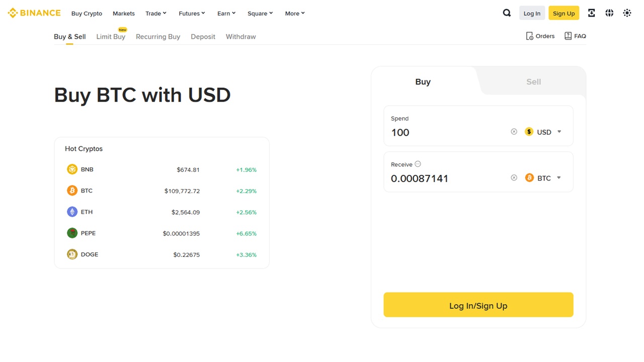Screen dimensions: 644x362
Task: Click the DOGE change +3.36%
Action: point(246,255)
